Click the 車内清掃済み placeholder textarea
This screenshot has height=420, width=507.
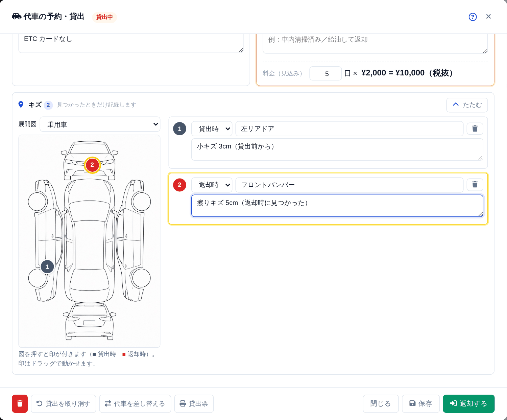pyautogui.click(x=375, y=44)
